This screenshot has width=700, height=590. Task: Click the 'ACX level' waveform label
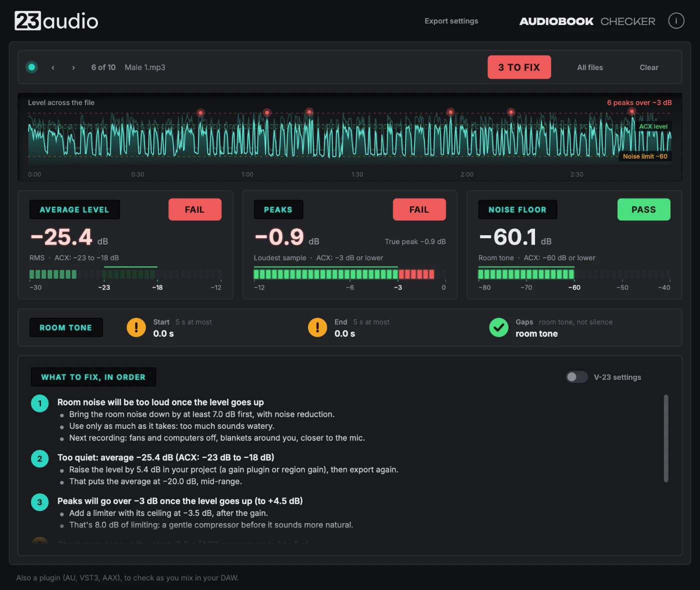(653, 127)
